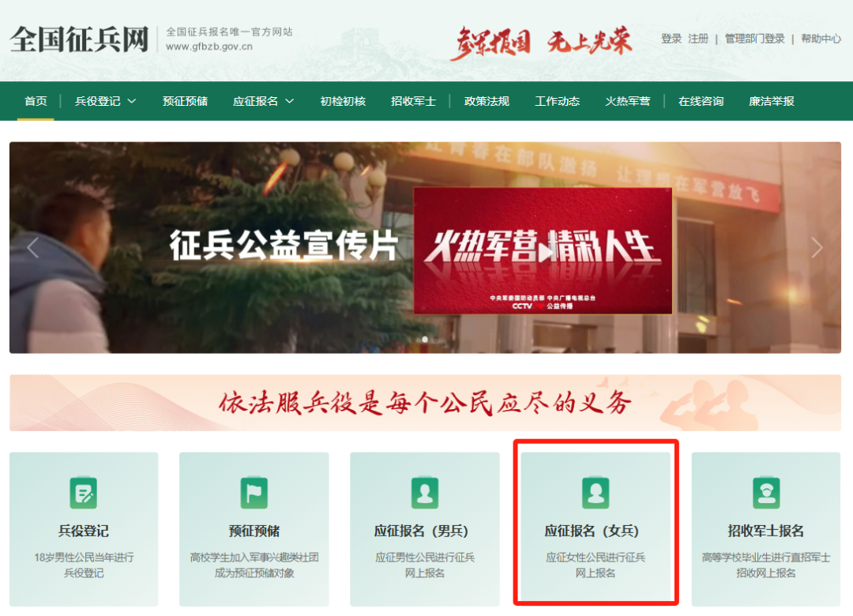Open 管理部门登录
Viewport: 853px width, 616px height.
[754, 37]
